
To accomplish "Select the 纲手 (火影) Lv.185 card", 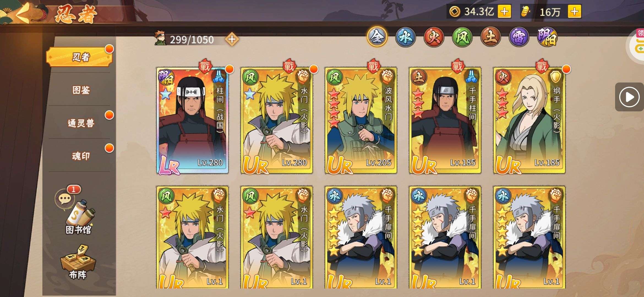I will pos(529,120).
